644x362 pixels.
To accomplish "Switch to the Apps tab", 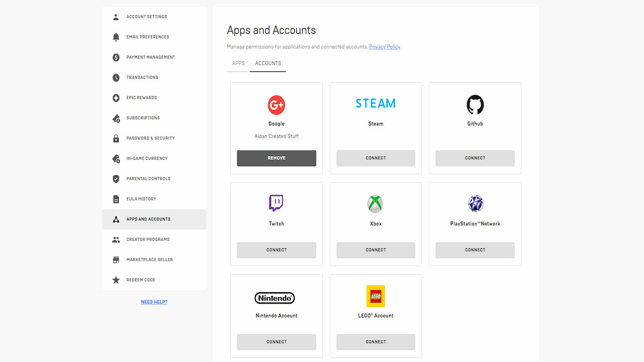I will click(238, 63).
